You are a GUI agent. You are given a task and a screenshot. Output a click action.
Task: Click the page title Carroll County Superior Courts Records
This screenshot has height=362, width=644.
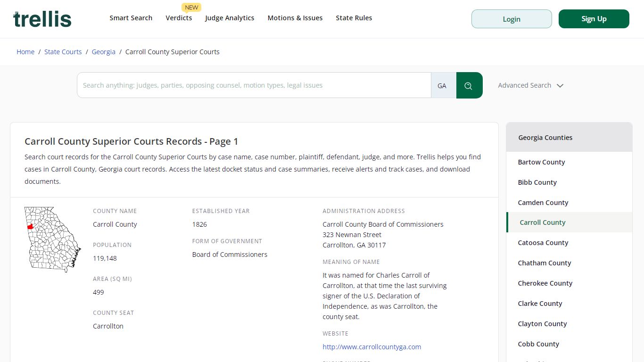(131, 141)
